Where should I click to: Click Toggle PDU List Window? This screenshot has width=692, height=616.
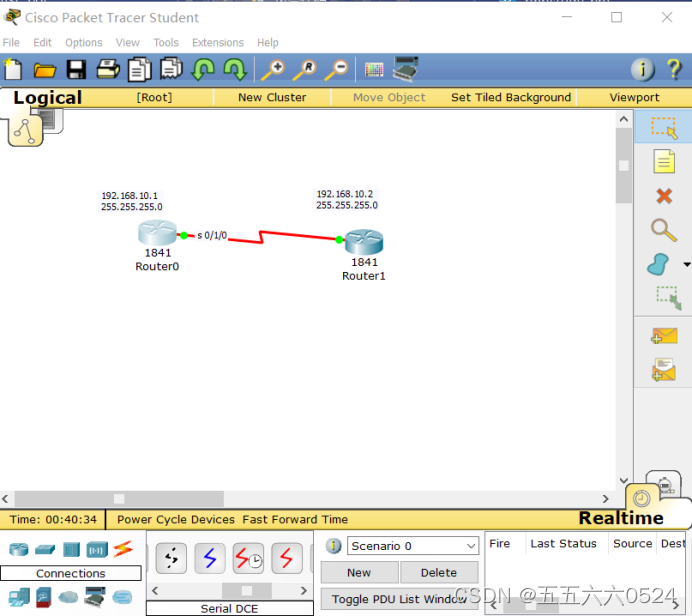[x=399, y=599]
